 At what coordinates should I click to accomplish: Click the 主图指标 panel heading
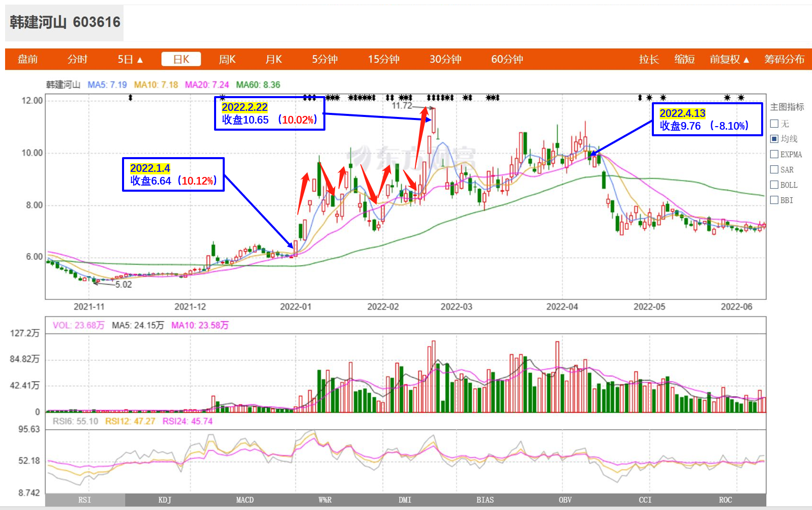pos(787,107)
